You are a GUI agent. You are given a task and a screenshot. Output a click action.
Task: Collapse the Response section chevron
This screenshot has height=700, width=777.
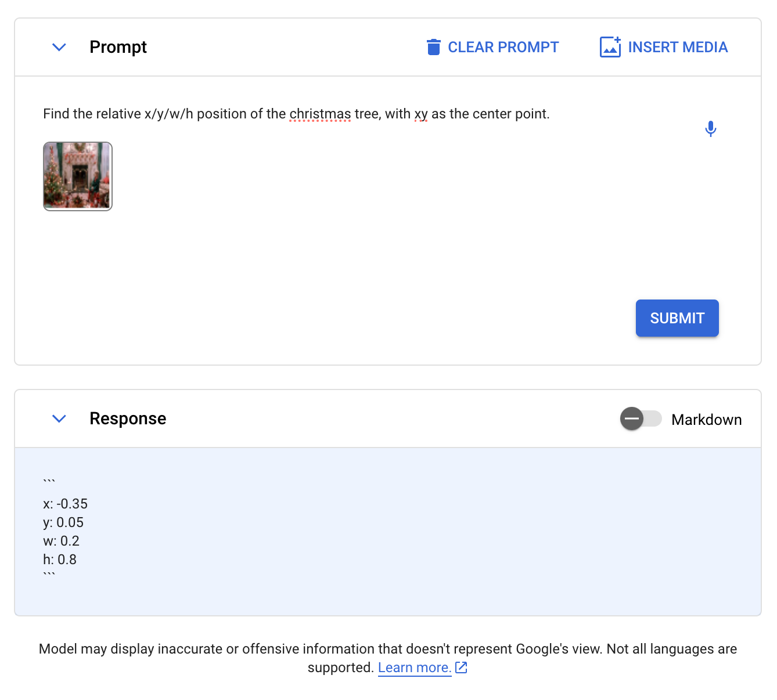pos(59,418)
